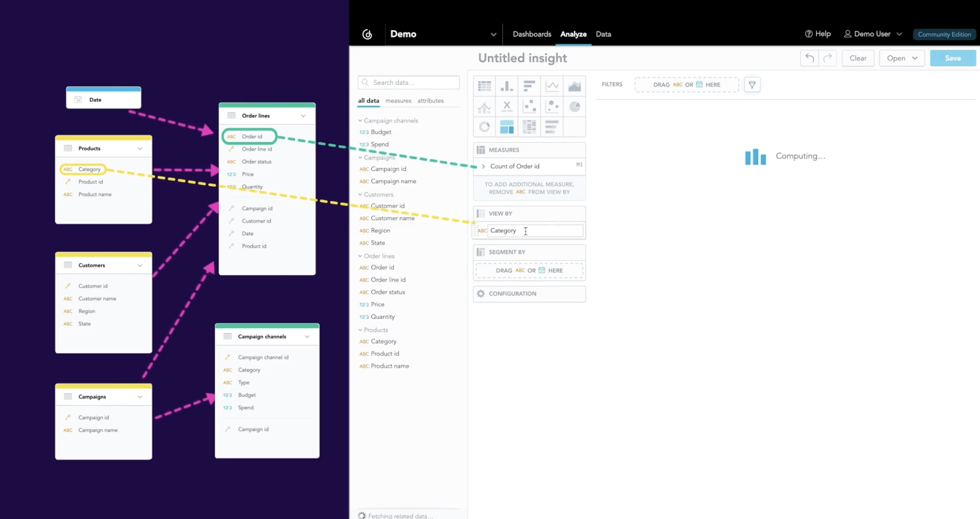Open the filter funnel icon
Image resolution: width=980 pixels, height=519 pixels.
(752, 85)
